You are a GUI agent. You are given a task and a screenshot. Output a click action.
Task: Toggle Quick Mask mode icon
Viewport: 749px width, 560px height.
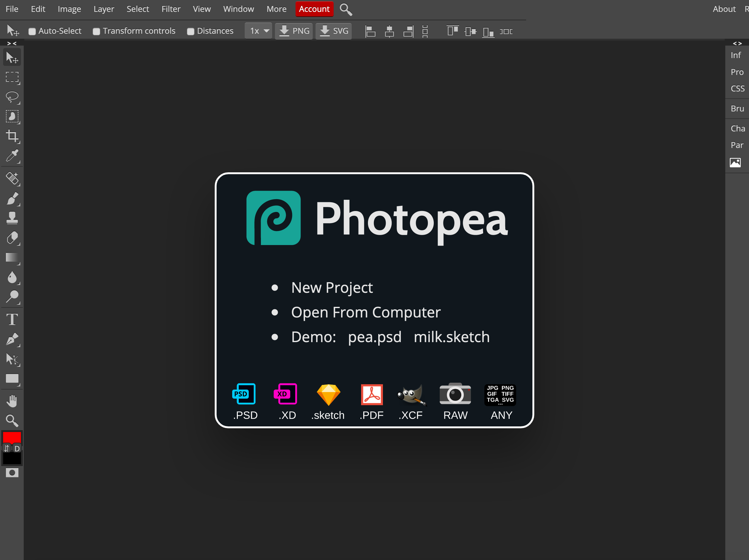(12, 473)
